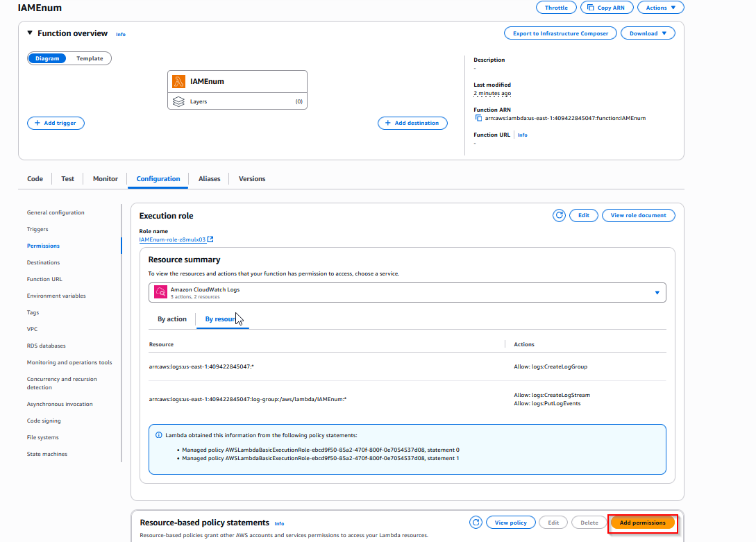Viewport: 756px width, 542px height.
Task: Open Monitoring and operations tools in sidebar
Action: click(x=69, y=362)
